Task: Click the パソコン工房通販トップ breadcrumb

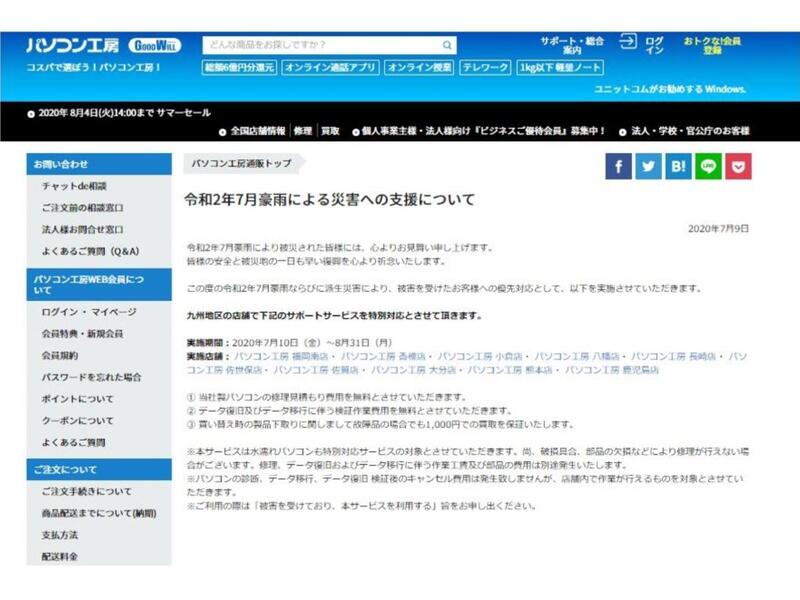Action: pyautogui.click(x=240, y=163)
